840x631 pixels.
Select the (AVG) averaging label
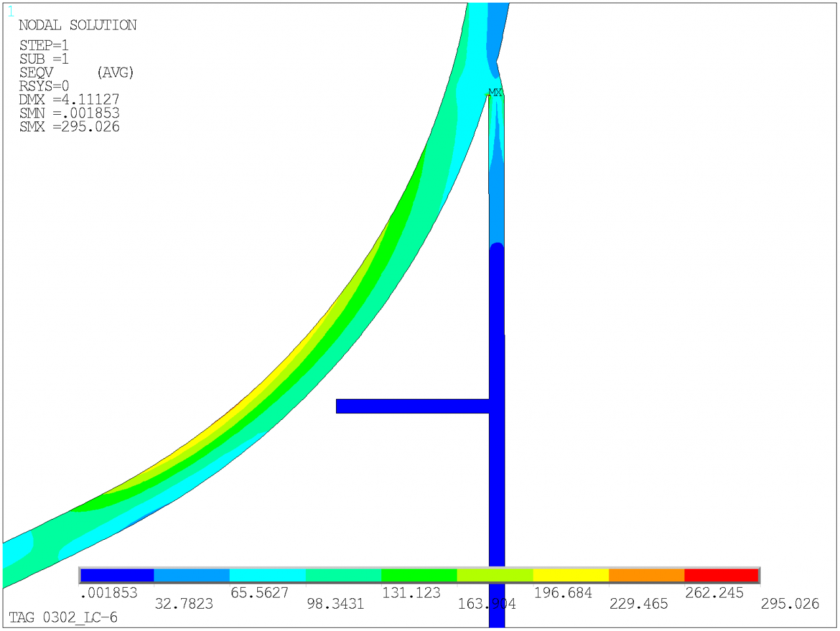pos(115,72)
